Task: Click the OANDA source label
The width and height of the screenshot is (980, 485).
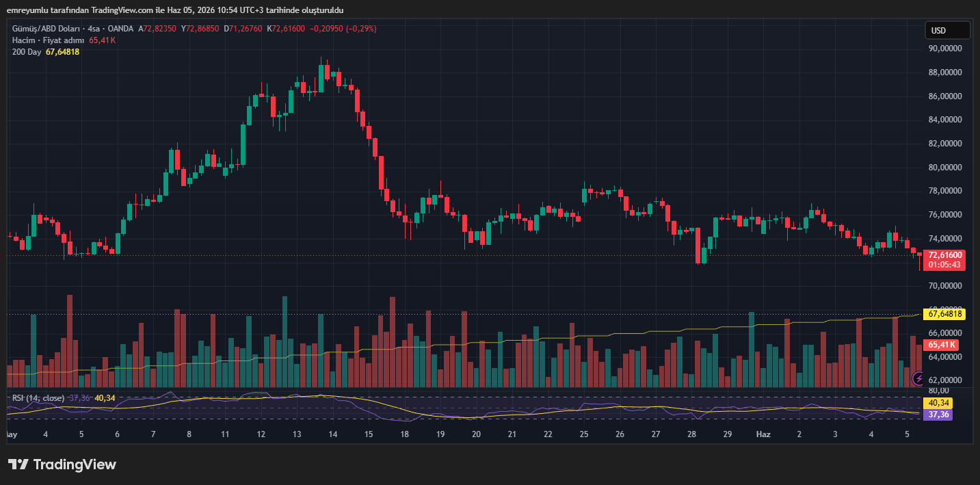Action: [x=122, y=29]
